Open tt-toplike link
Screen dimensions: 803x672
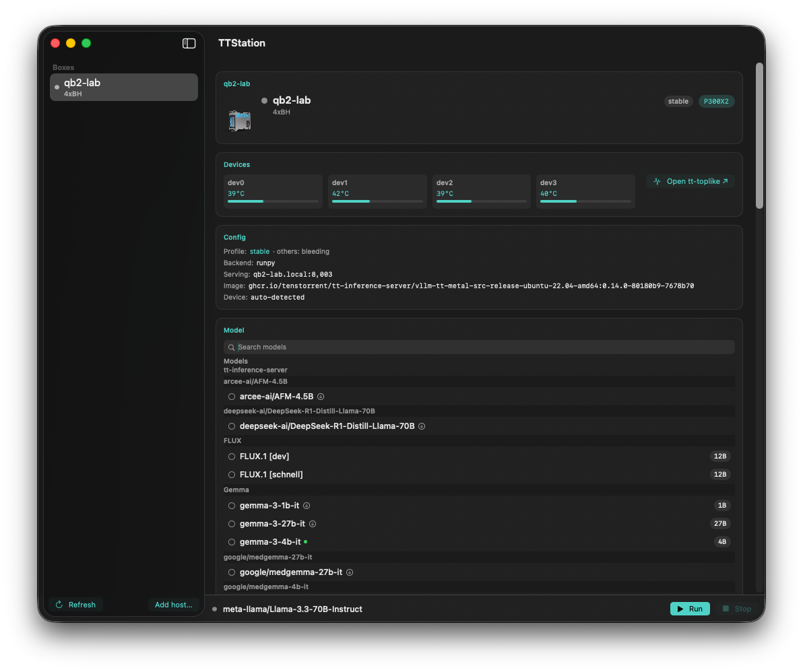pyautogui.click(x=690, y=181)
